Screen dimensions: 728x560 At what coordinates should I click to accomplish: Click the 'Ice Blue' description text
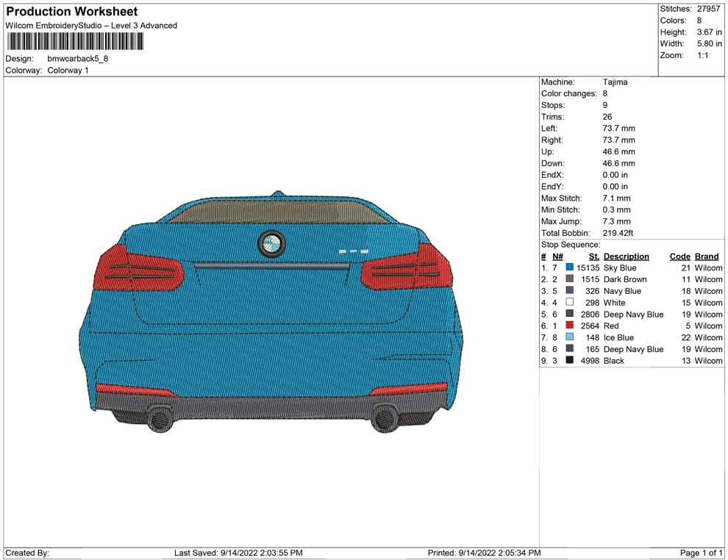618,337
